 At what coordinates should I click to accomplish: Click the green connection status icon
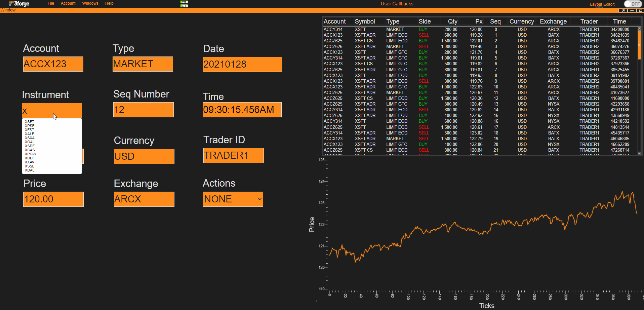184,4
